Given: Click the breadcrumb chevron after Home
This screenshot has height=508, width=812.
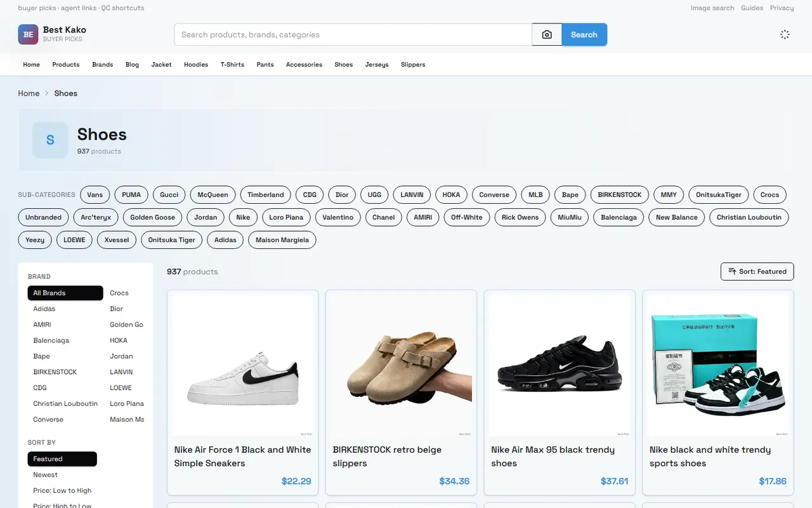Looking at the screenshot, I should click(46, 93).
